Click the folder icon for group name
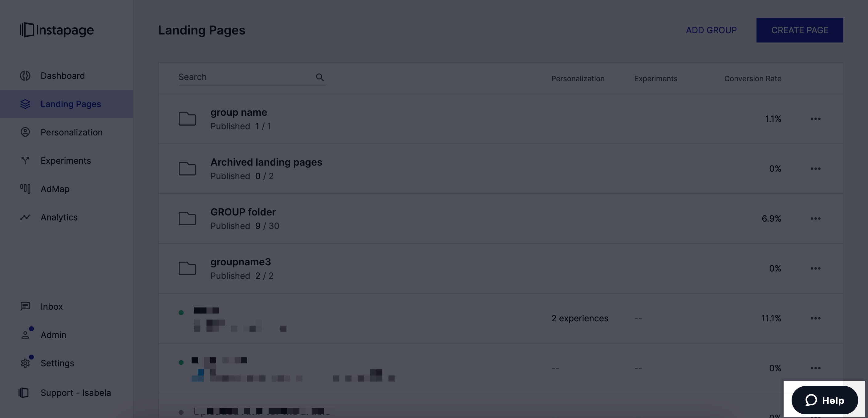Viewport: 868px width, 418px height. tap(187, 119)
